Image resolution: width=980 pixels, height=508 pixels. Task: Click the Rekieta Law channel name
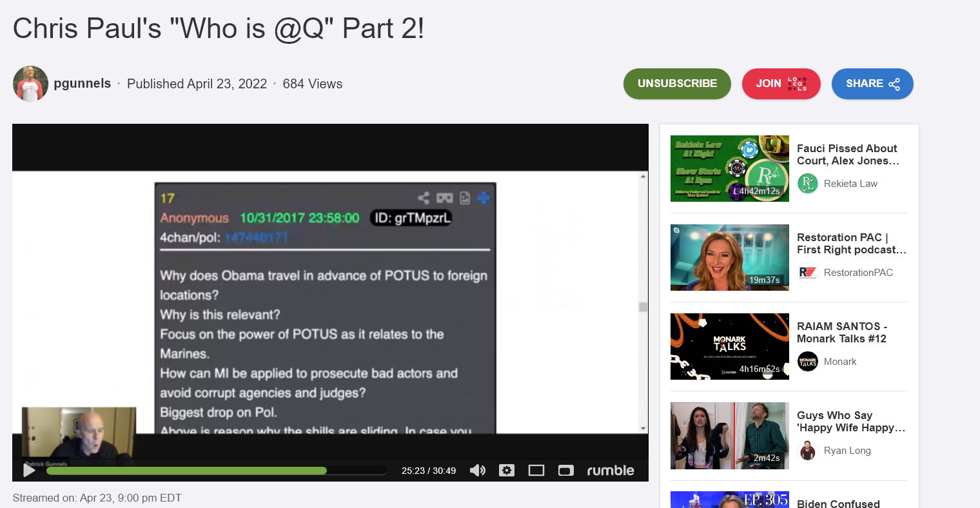click(850, 184)
